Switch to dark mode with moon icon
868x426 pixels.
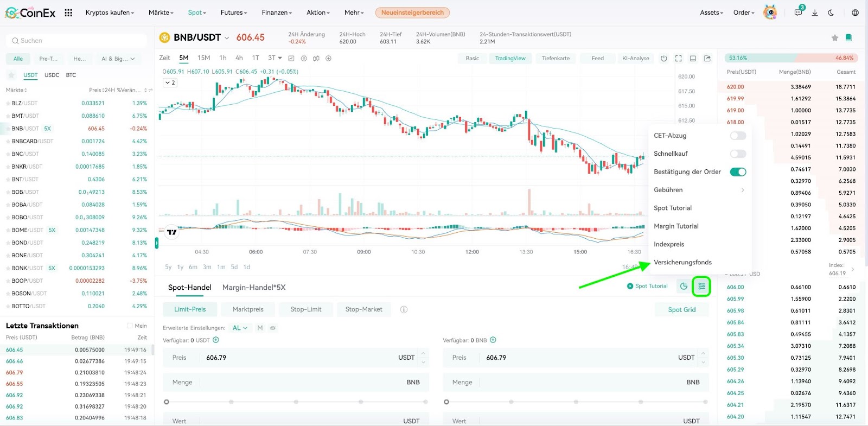[831, 12]
